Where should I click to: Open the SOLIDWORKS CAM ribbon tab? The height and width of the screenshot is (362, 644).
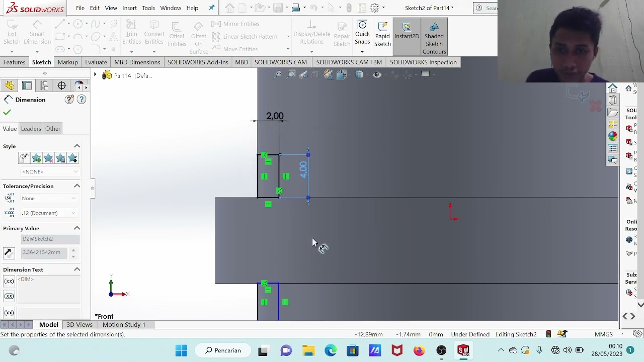(280, 62)
